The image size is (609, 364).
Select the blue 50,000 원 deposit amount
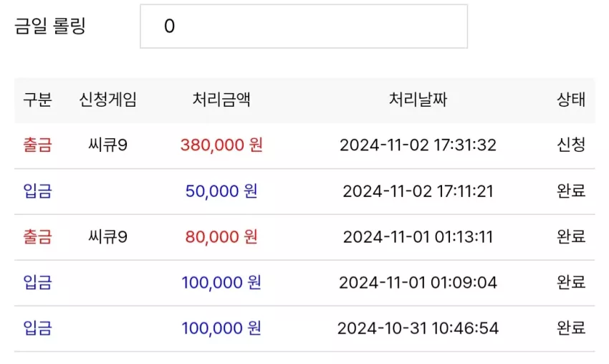tap(221, 191)
